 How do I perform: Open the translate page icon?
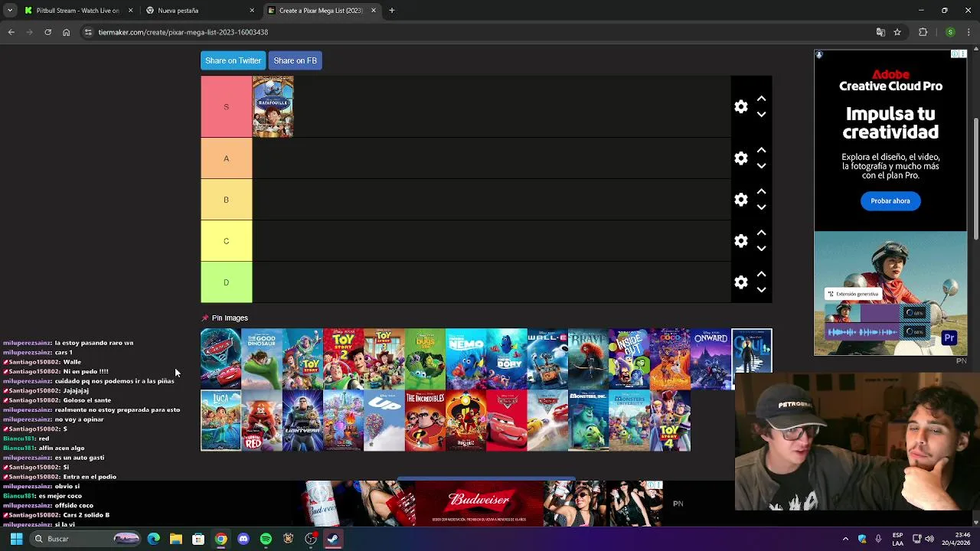(x=880, y=32)
